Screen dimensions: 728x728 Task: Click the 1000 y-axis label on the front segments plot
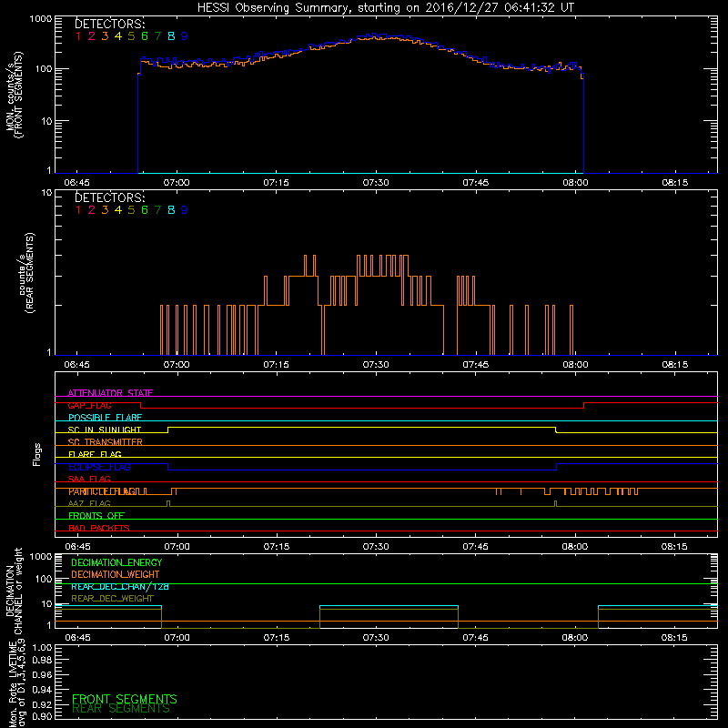pyautogui.click(x=41, y=19)
